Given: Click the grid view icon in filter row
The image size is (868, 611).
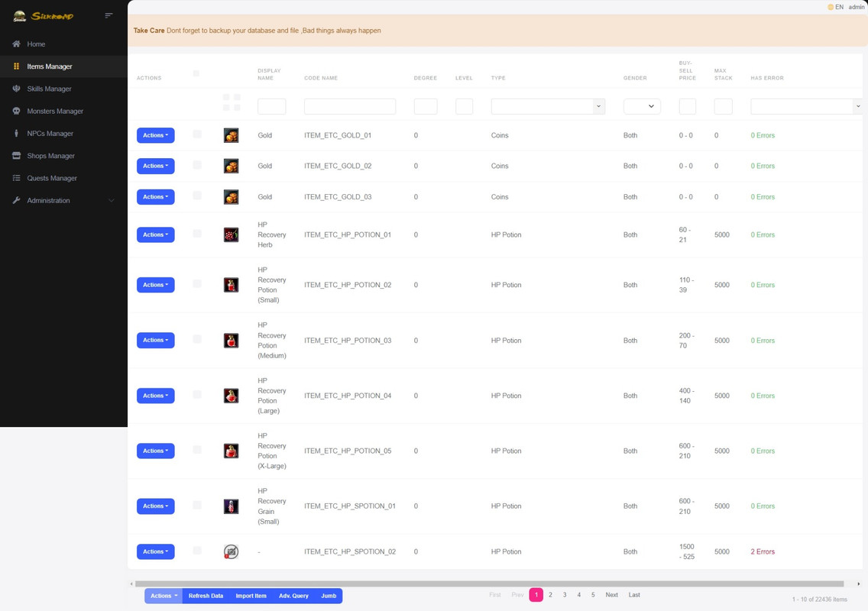Looking at the screenshot, I should pyautogui.click(x=232, y=102).
